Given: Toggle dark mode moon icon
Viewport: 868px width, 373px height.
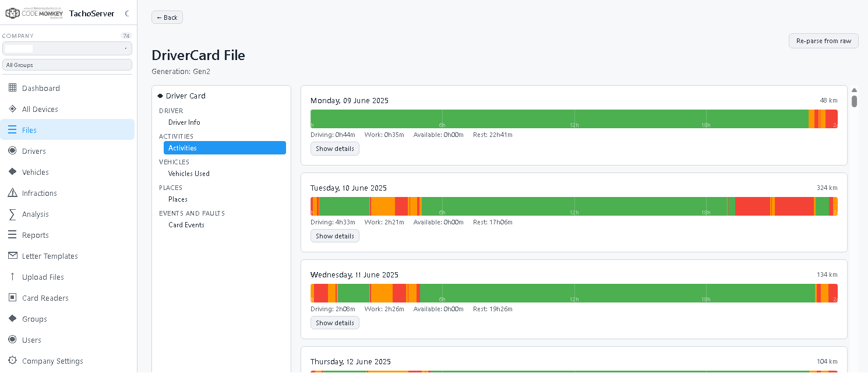Looking at the screenshot, I should (127, 13).
